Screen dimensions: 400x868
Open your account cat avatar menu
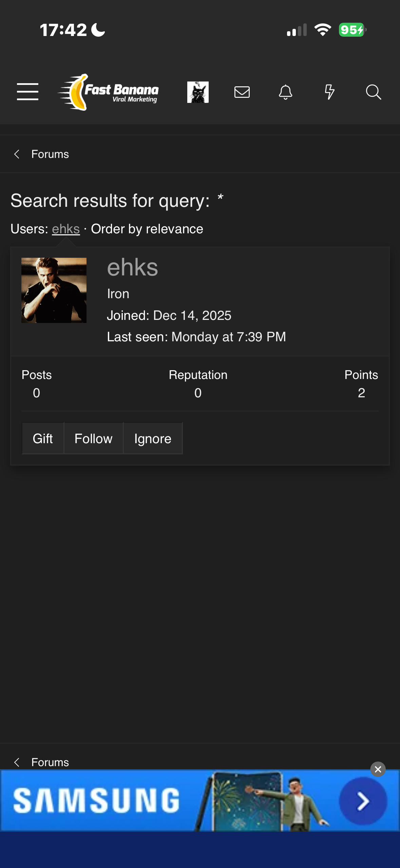click(x=198, y=92)
